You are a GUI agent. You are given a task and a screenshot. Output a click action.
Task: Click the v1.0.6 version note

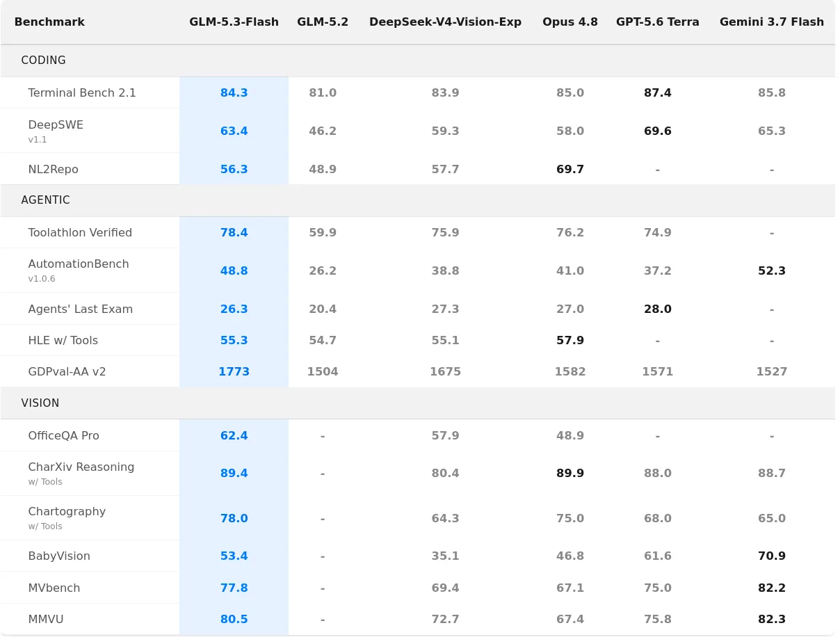pyautogui.click(x=42, y=279)
